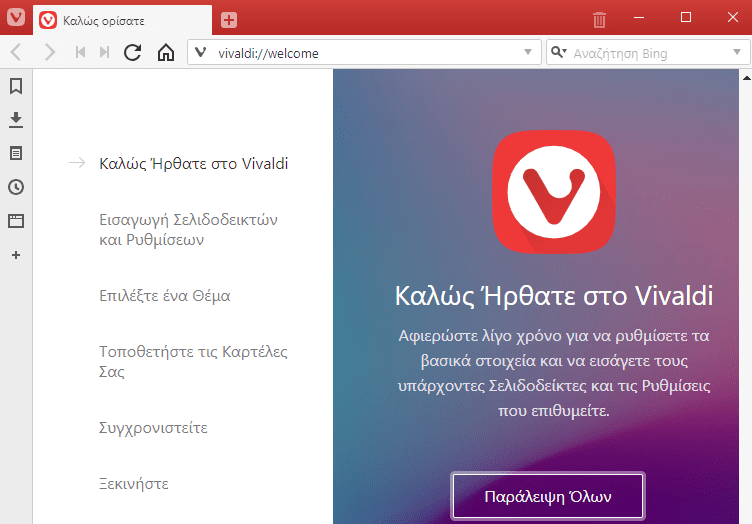Go to 'Επιλέξτε ένα Θέμα' step

[164, 295]
